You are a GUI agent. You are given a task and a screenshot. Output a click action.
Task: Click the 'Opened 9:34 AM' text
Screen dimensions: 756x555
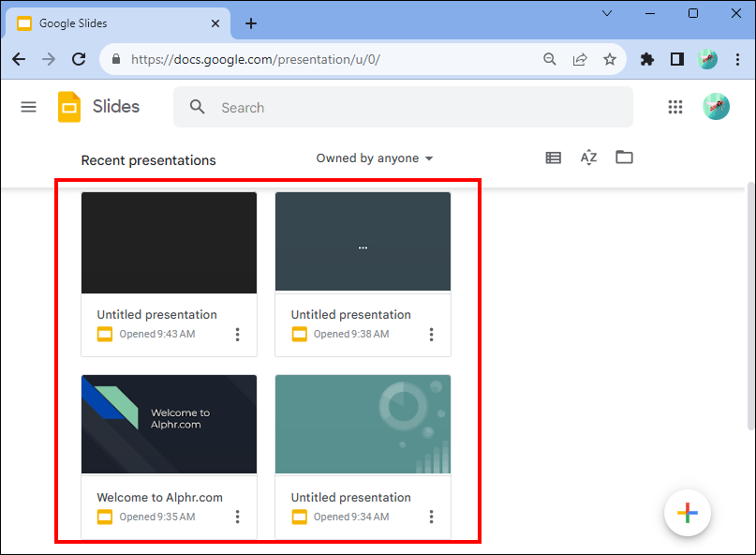pyautogui.click(x=351, y=517)
